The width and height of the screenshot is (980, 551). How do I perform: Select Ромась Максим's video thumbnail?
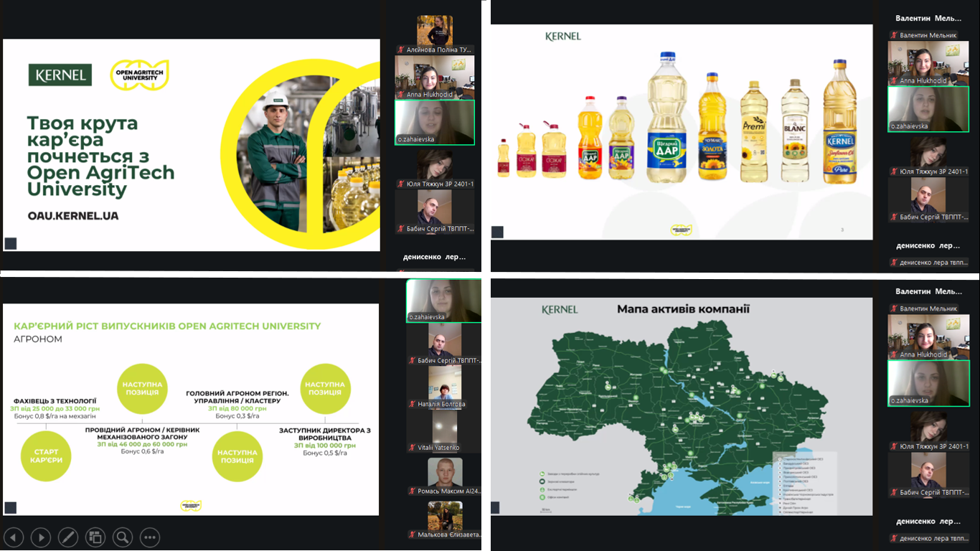click(445, 471)
